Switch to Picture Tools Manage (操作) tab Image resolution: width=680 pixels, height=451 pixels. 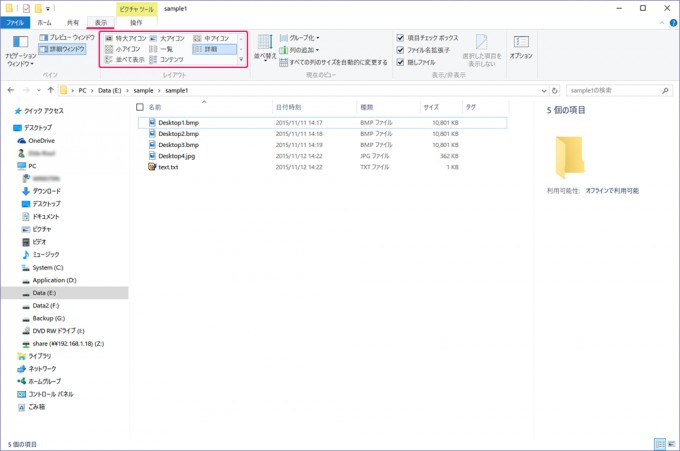tap(136, 23)
